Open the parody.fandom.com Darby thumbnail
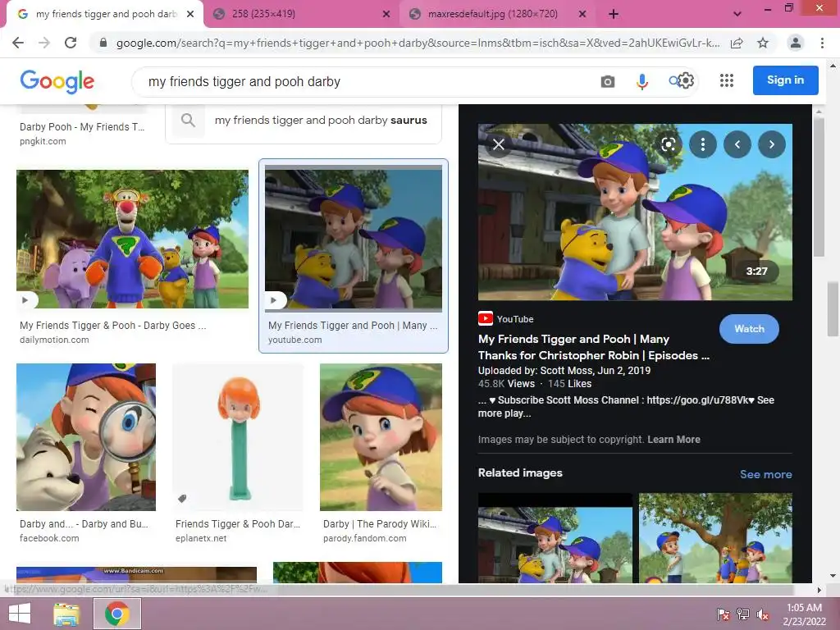 tap(381, 437)
